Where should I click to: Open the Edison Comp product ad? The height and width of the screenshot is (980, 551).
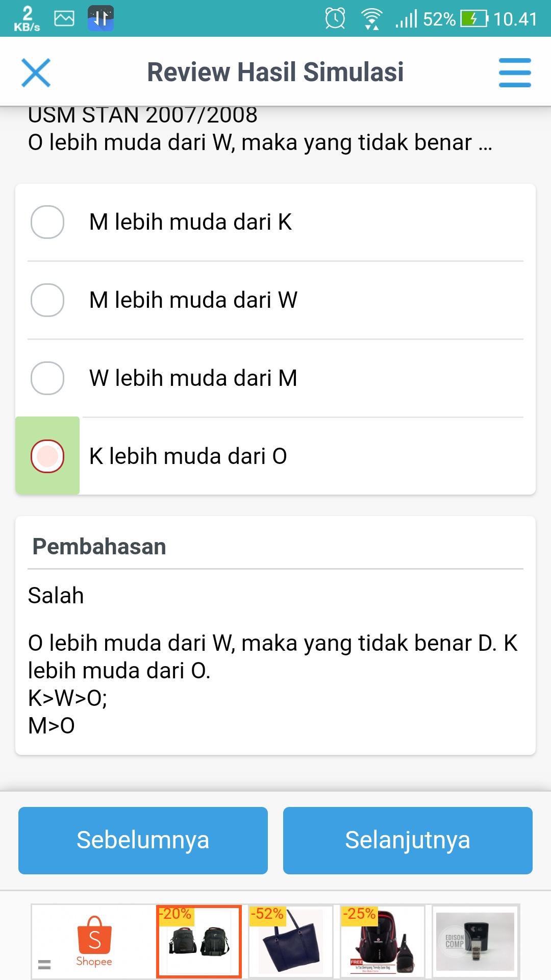point(475,941)
